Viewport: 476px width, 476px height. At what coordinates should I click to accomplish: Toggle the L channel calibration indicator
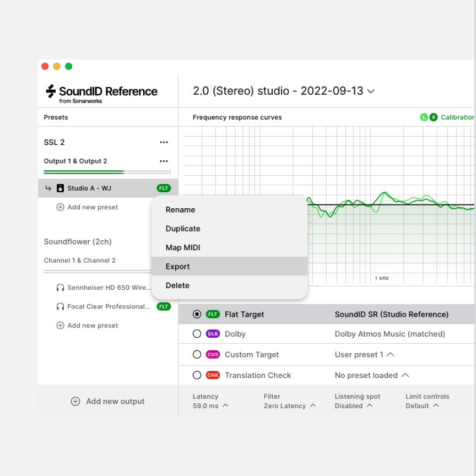pyautogui.click(x=424, y=117)
